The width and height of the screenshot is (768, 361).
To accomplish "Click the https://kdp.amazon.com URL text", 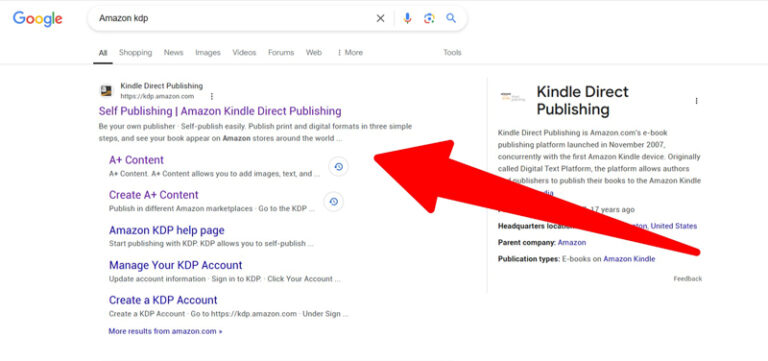I will click(x=157, y=96).
